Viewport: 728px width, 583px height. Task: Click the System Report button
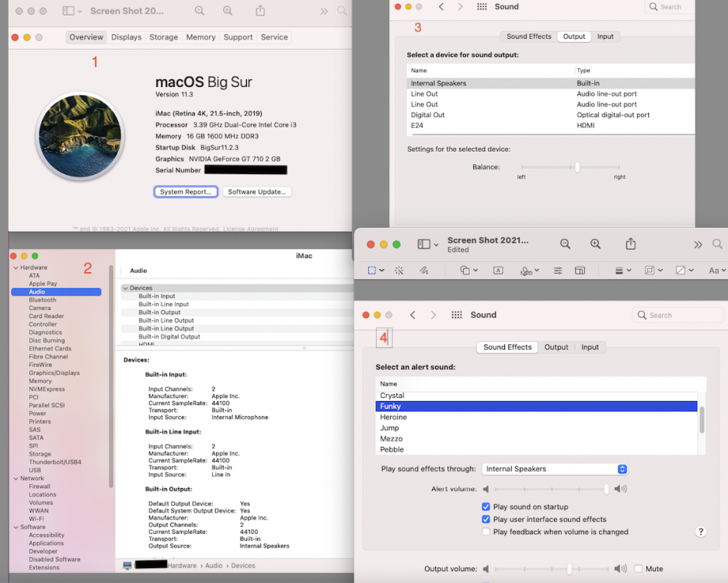click(186, 192)
